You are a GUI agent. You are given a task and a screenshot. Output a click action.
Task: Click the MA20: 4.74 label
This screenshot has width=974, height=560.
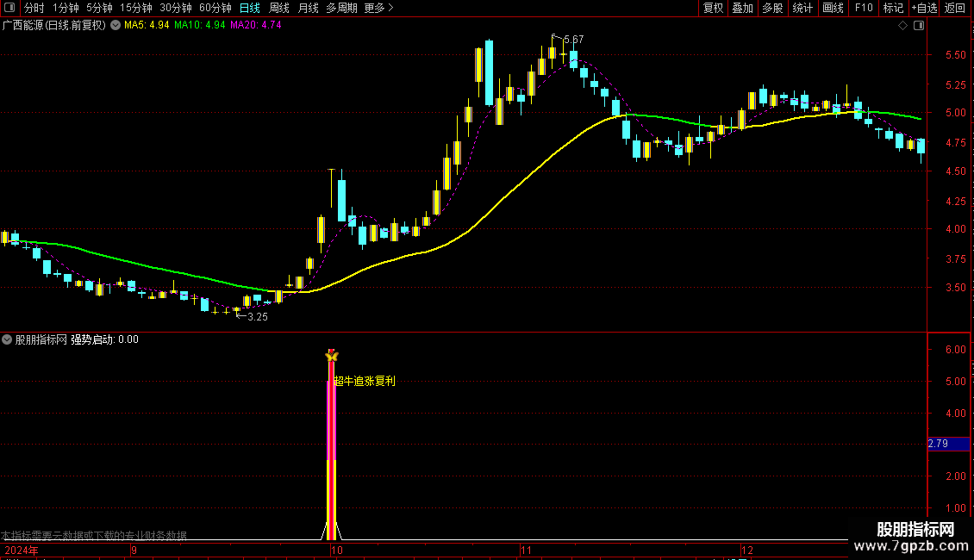click(255, 26)
